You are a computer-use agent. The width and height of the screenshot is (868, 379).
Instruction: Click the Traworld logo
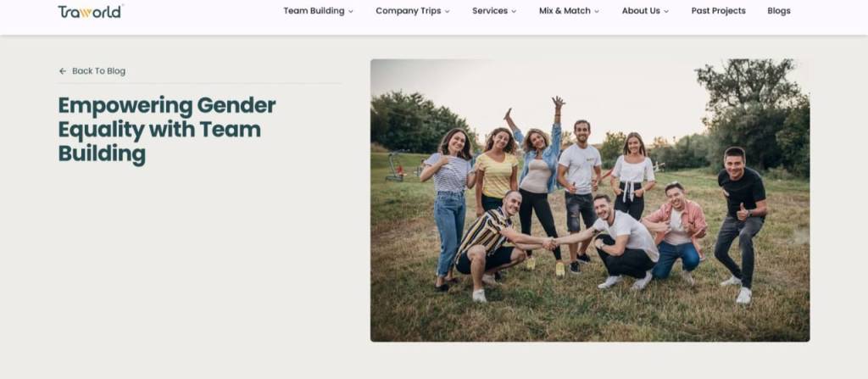[x=90, y=12]
